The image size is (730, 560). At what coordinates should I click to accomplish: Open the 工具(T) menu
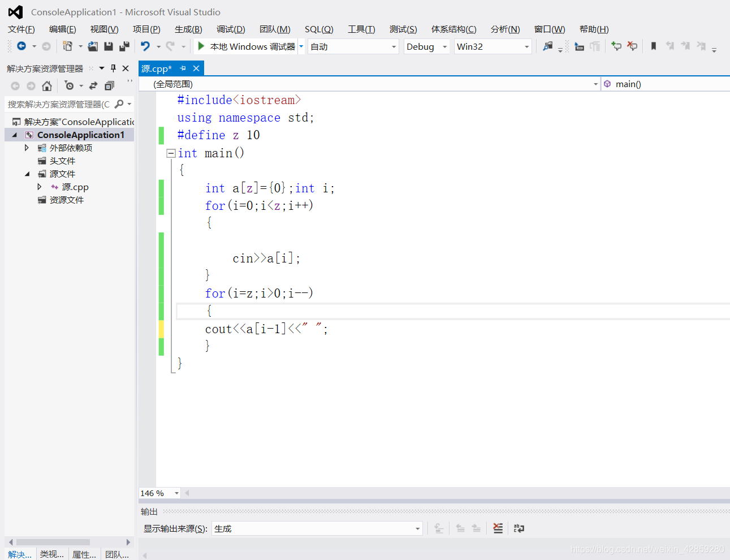(x=361, y=29)
